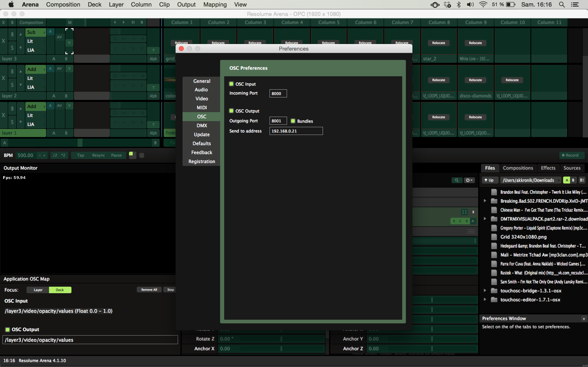Viewport: 588px width, 367px height.
Task: Click the composition play forward arrow
Action: pos(124,22)
